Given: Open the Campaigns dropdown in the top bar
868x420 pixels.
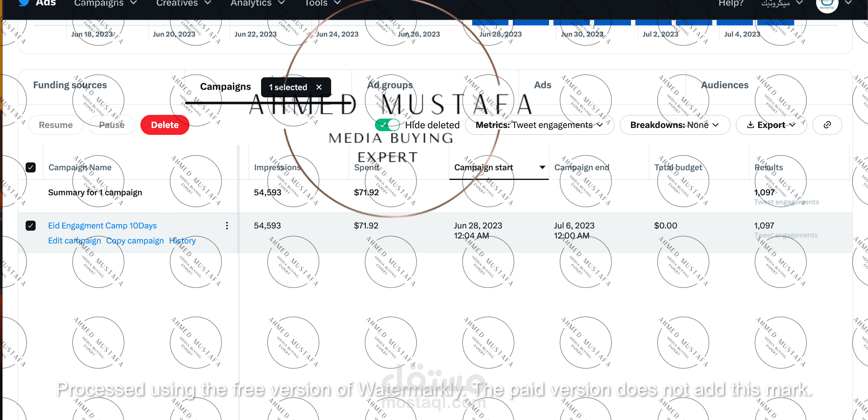Looking at the screenshot, I should (x=105, y=3).
